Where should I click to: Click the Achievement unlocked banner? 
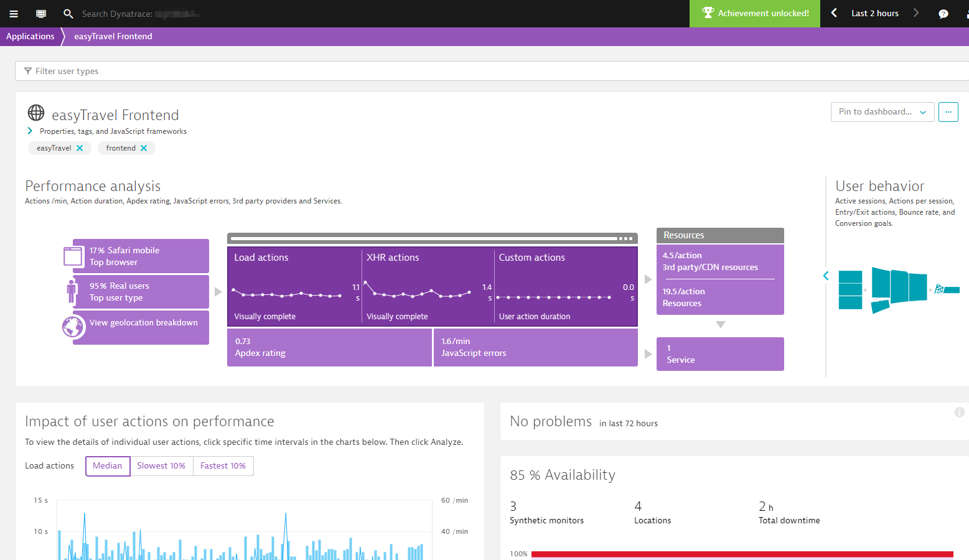pos(755,13)
